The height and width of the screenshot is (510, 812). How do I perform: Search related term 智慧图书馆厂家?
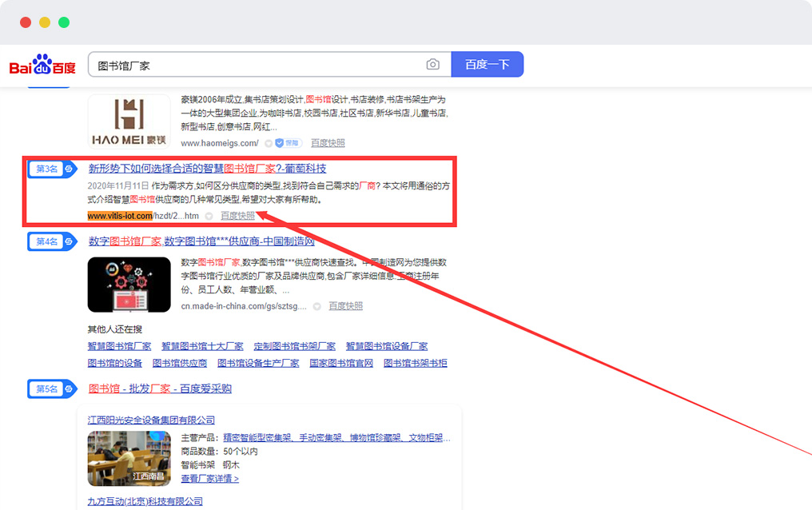pyautogui.click(x=120, y=346)
